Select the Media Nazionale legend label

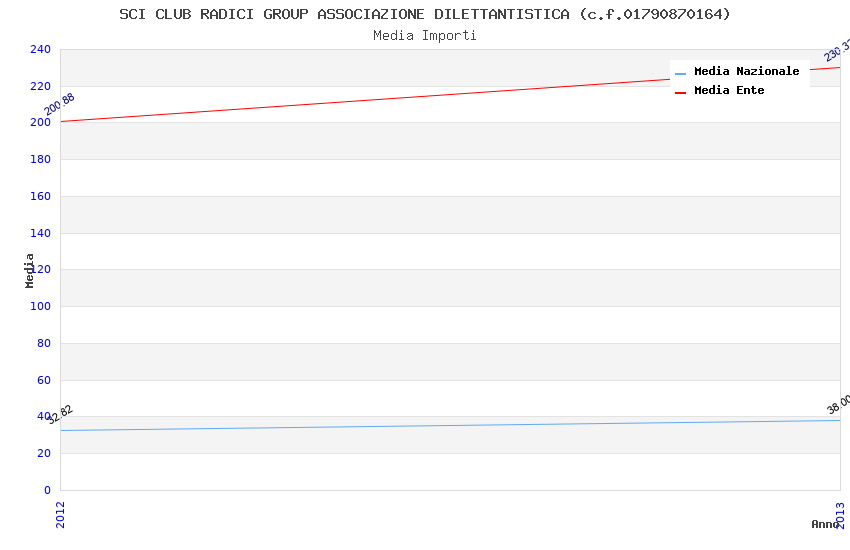[x=746, y=71]
